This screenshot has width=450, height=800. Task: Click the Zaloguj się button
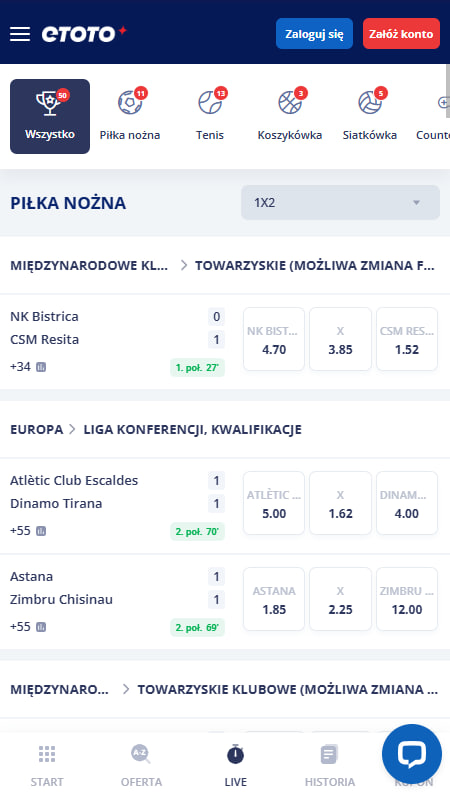(x=314, y=34)
